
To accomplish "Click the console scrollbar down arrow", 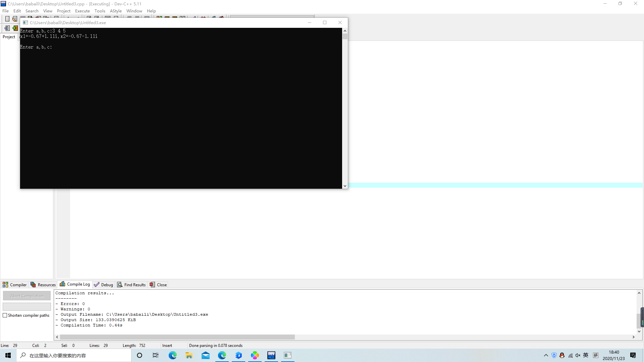I will pos(345,186).
